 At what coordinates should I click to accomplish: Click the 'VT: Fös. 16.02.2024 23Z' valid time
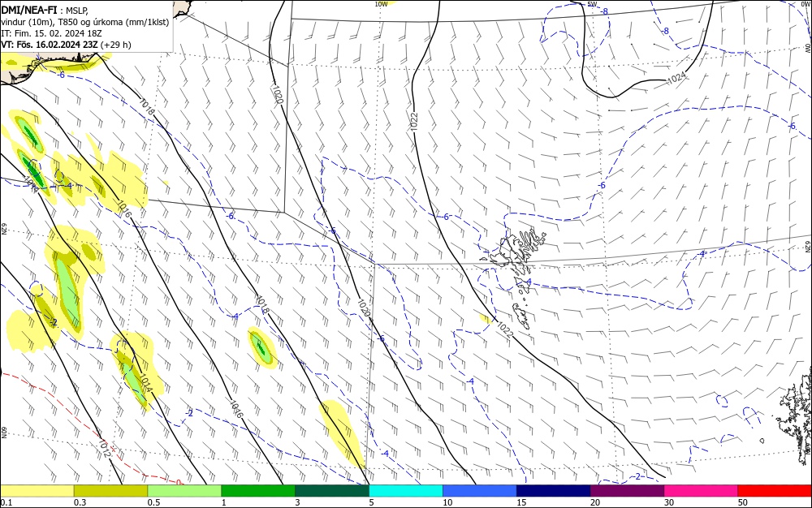[x=50, y=45]
